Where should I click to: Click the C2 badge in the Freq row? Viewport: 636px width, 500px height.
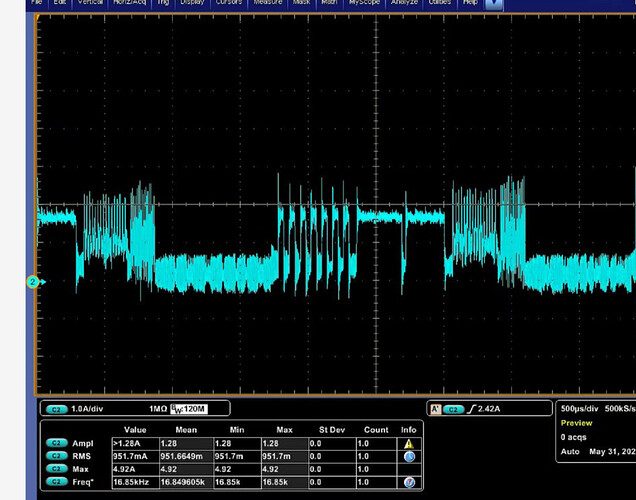(x=57, y=482)
